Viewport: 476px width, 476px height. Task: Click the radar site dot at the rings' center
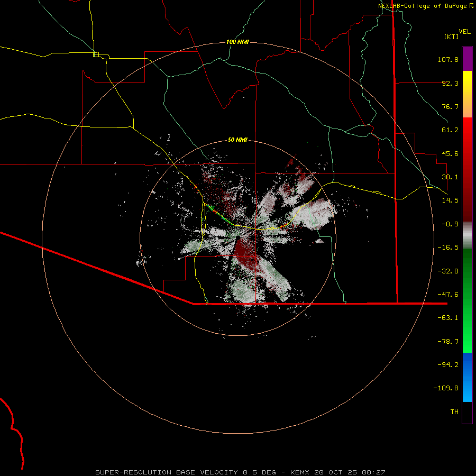238,237
